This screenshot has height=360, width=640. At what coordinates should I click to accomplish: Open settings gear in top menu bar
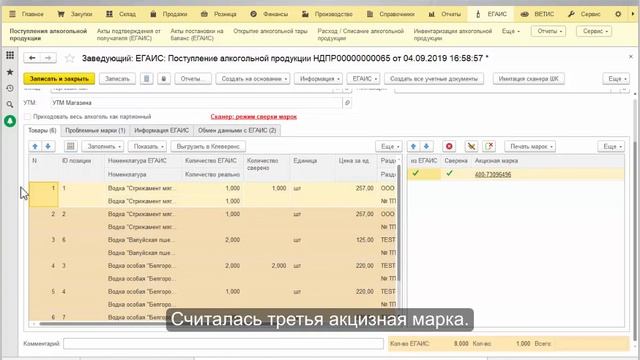pos(618,14)
